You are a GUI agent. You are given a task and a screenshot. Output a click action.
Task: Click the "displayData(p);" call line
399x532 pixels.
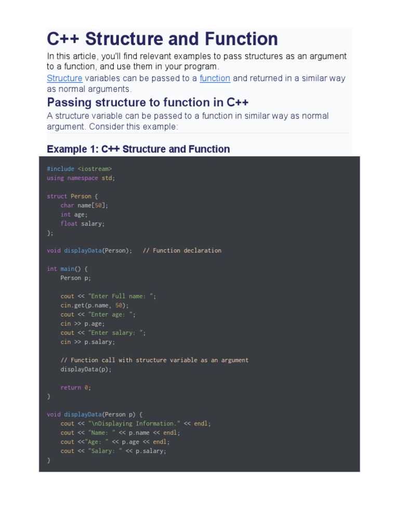click(x=86, y=369)
